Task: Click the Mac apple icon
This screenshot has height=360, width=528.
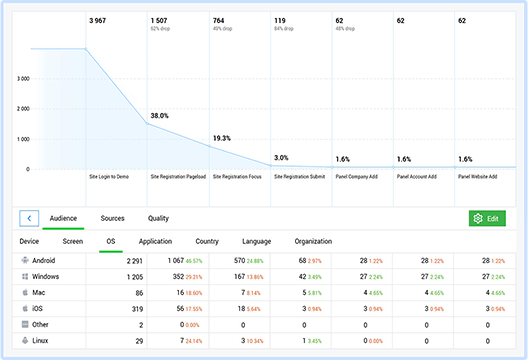Action: click(25, 292)
